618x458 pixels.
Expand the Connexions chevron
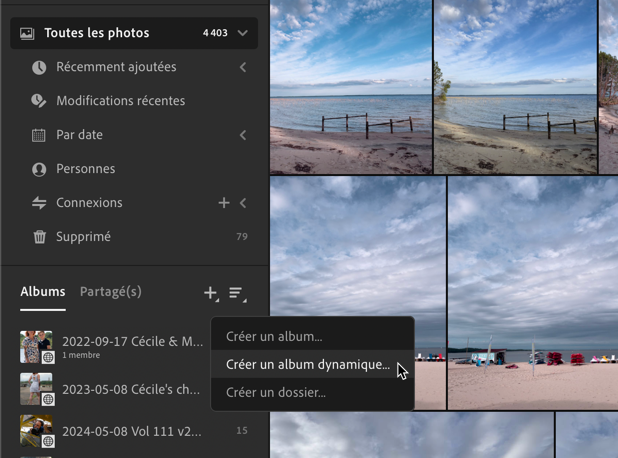[x=243, y=203]
